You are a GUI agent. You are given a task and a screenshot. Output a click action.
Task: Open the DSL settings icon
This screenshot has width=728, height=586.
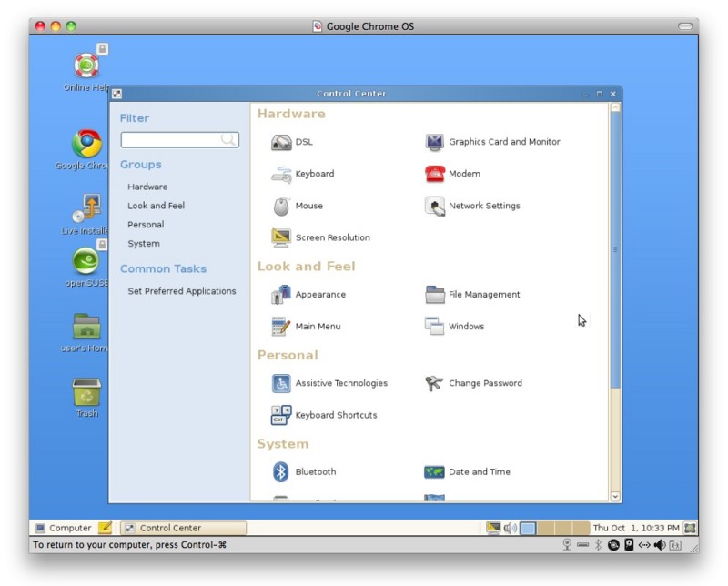[281, 142]
